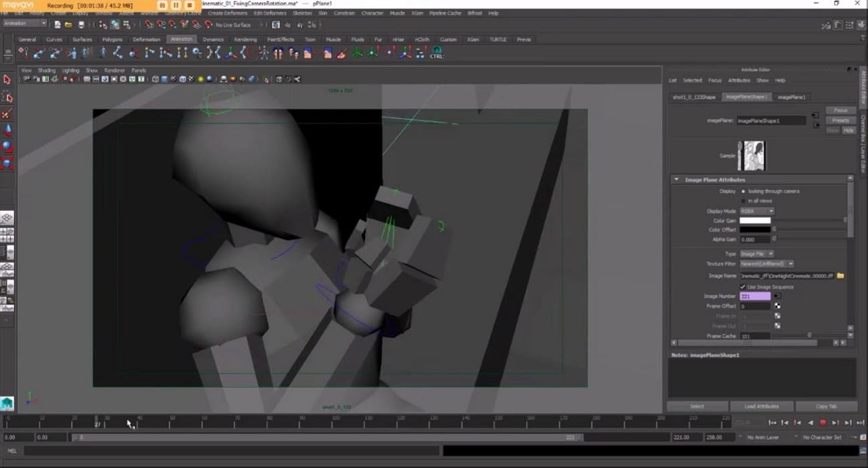
Task: Open the Display Mode RGBA dropdown
Action: click(x=756, y=211)
